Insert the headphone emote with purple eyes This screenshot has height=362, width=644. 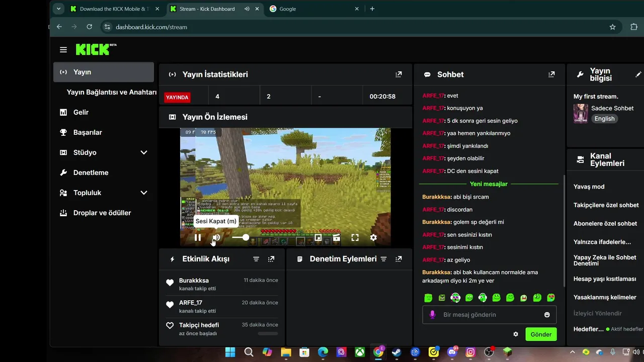click(455, 298)
